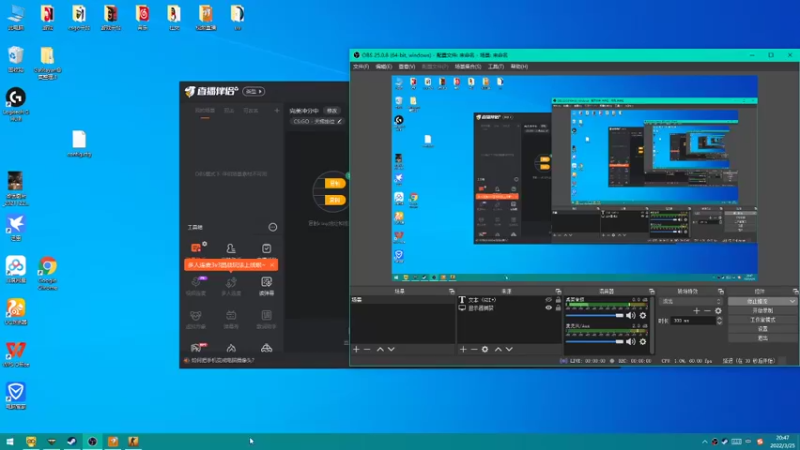The width and height of the screenshot is (800, 450).
Task: Open 设置 button in OBS controls
Action: coord(763,329)
